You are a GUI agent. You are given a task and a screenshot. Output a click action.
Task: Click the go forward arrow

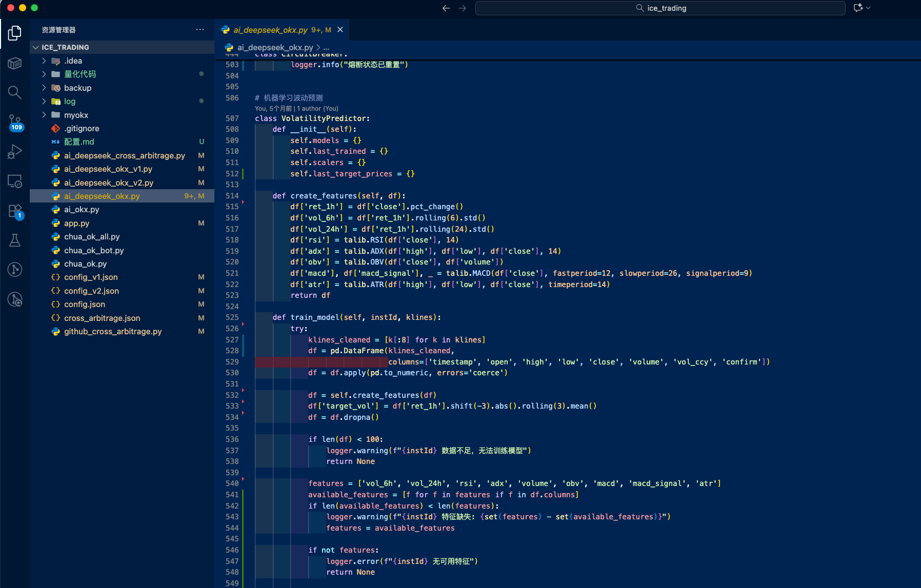(462, 8)
